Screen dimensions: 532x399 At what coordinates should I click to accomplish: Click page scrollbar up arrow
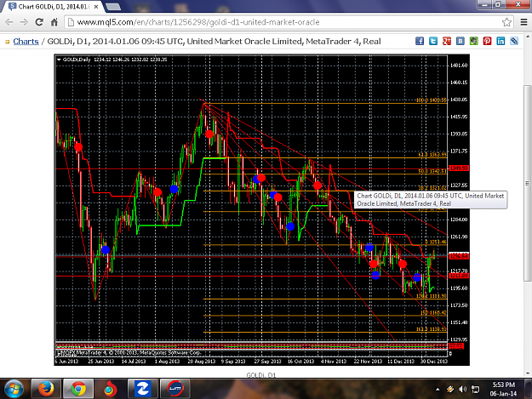pos(528,35)
